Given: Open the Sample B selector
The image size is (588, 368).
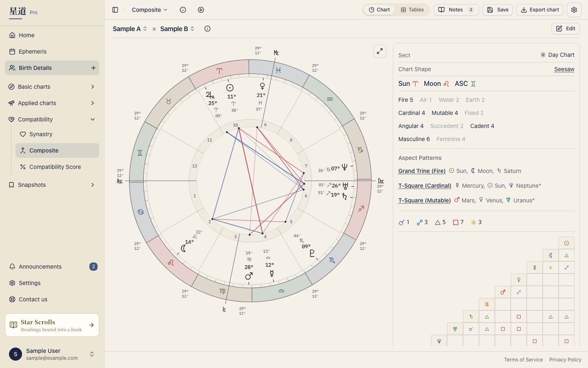Looking at the screenshot, I should 177,29.
